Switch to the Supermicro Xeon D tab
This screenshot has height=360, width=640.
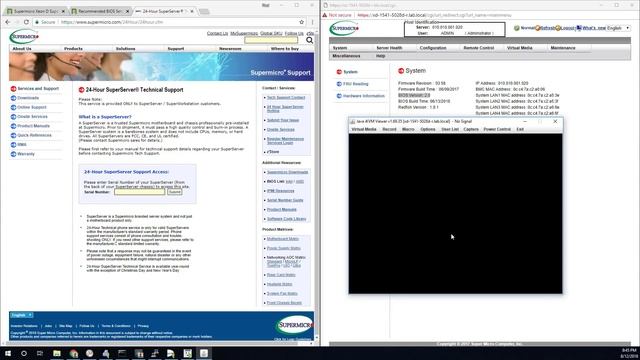coord(35,11)
